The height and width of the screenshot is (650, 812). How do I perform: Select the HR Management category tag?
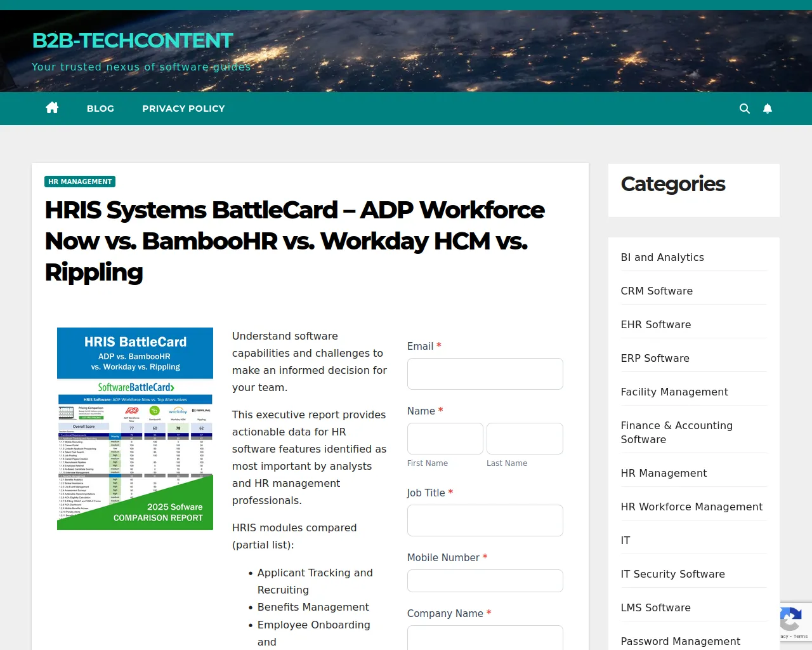80,182
